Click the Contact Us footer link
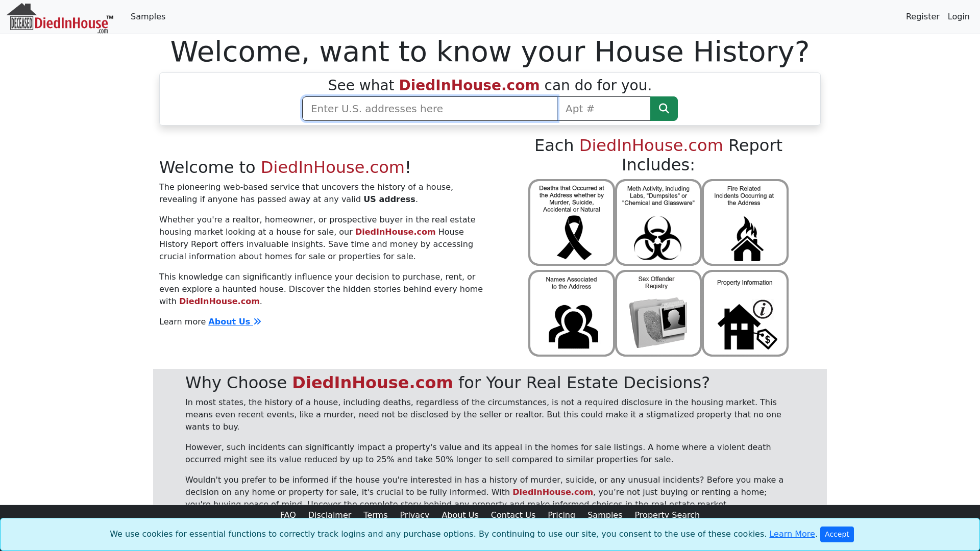 tap(513, 515)
